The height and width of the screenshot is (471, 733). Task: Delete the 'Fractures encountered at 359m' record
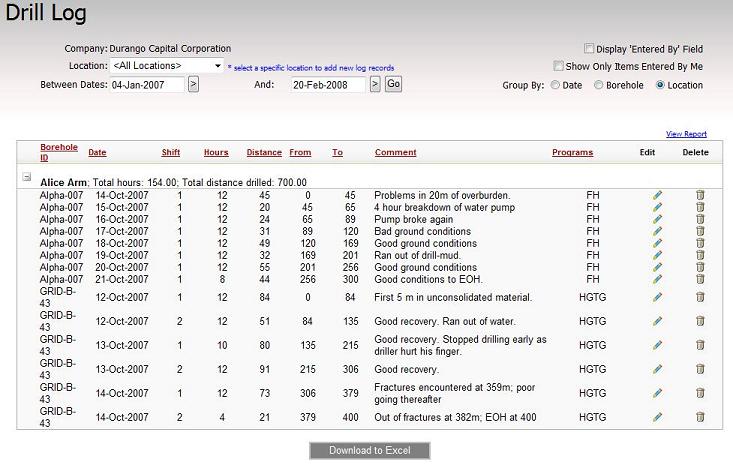[700, 393]
